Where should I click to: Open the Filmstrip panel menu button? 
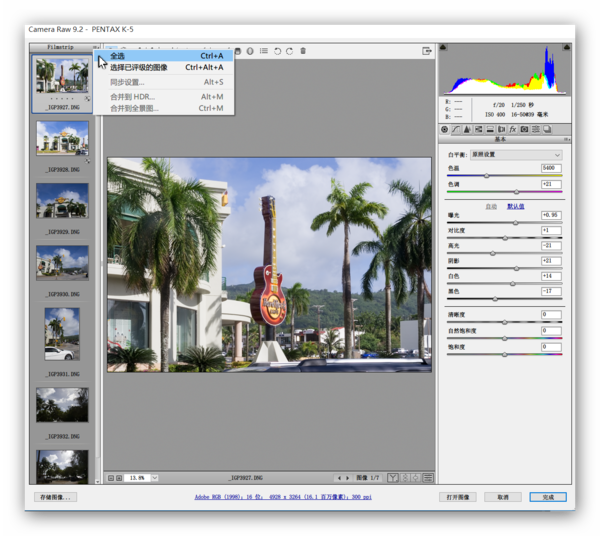[96, 47]
